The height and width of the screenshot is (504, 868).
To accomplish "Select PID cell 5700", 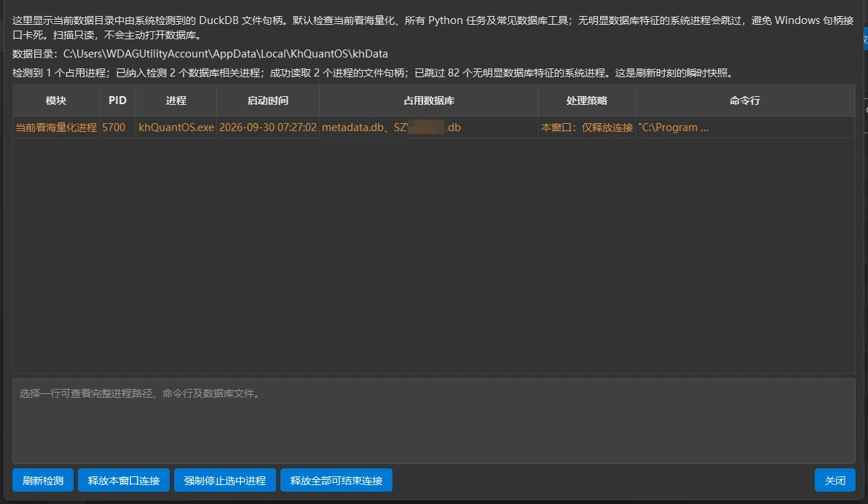I will pyautogui.click(x=117, y=127).
